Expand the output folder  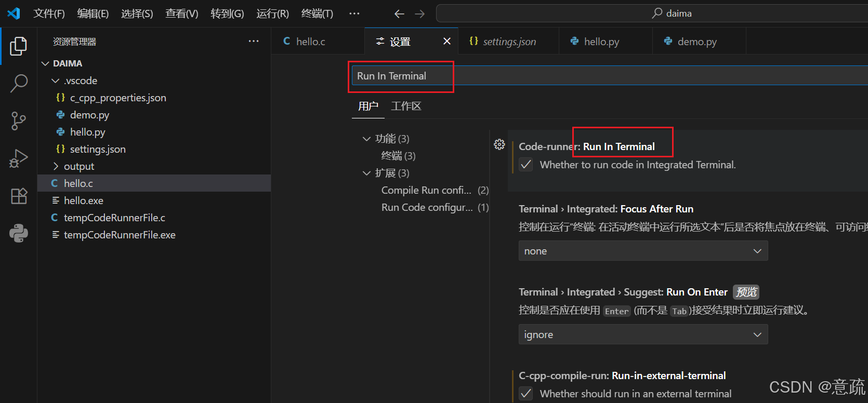56,166
